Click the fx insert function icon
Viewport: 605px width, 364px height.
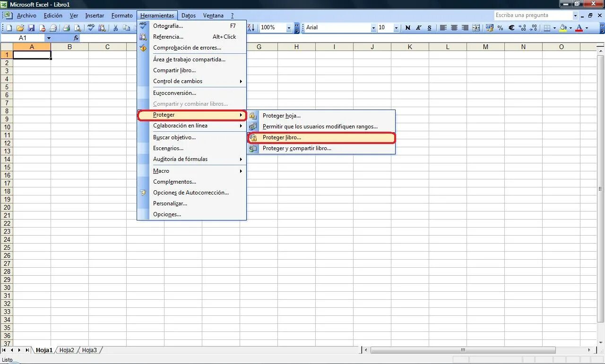click(x=76, y=38)
